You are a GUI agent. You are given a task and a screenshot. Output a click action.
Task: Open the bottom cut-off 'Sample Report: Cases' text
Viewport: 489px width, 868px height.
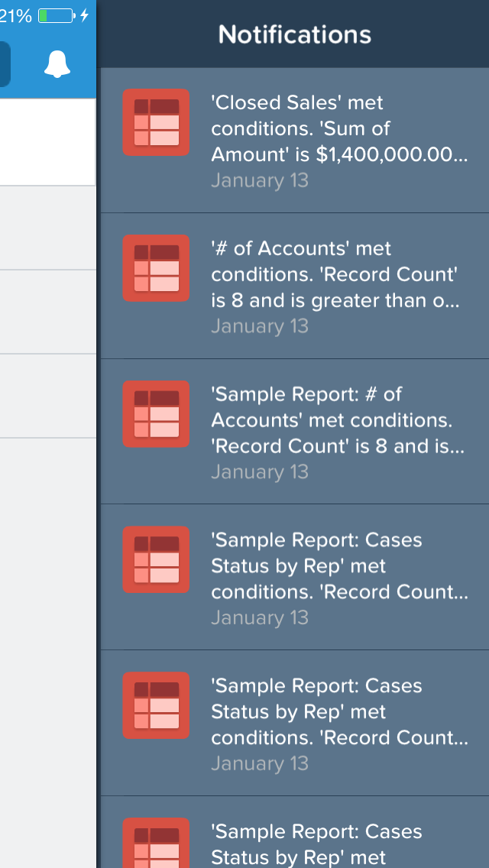pyautogui.click(x=316, y=844)
